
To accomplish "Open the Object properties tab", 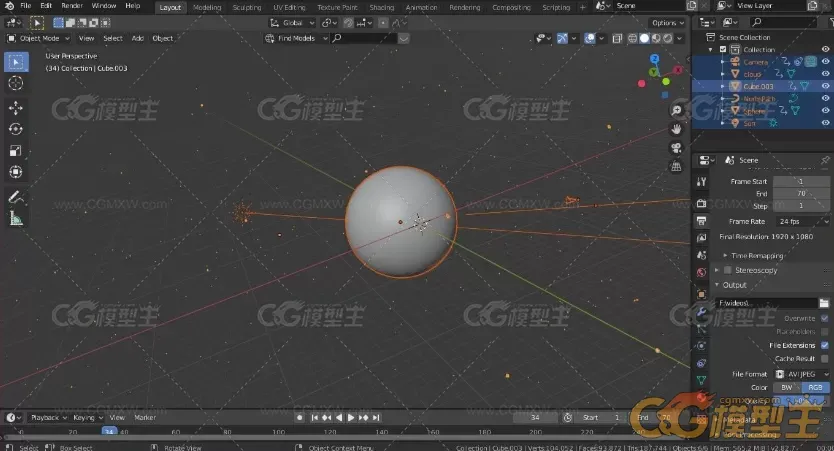I will pos(702,294).
